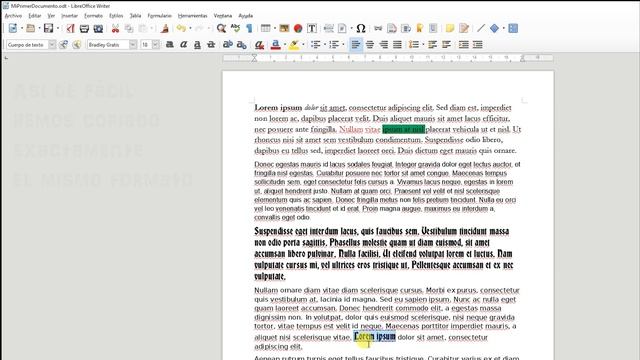
Task: Undo the last action
Action: [x=181, y=28]
